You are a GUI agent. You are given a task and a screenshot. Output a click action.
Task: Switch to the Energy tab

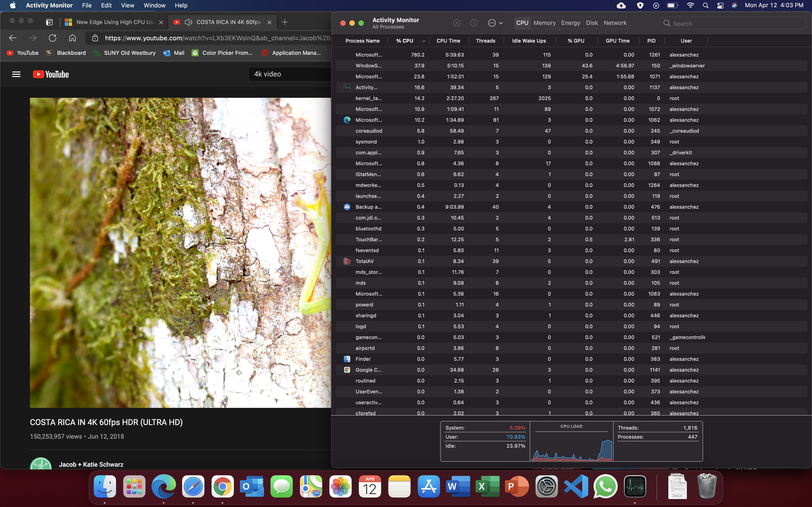(570, 23)
